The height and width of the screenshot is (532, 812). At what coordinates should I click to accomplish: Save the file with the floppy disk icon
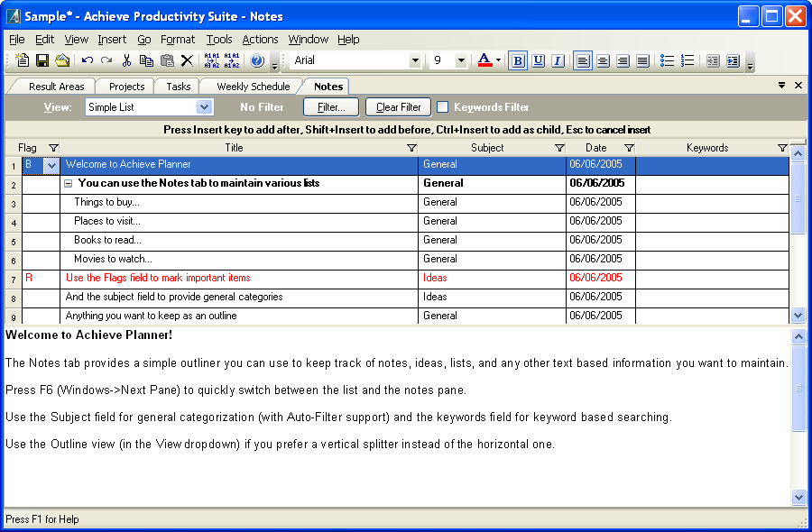[x=42, y=60]
